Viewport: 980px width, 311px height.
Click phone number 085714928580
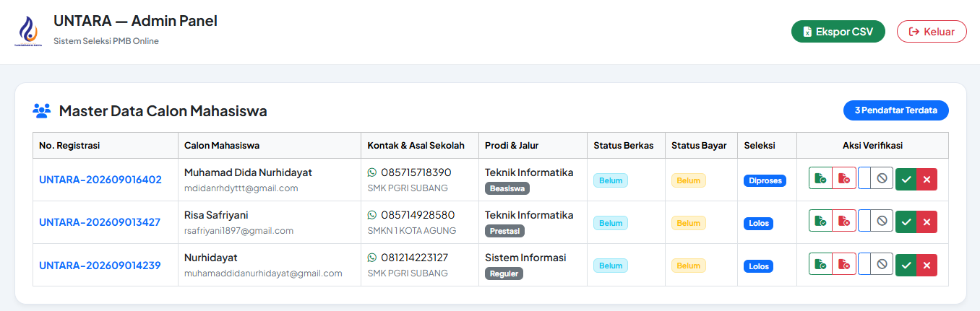(418, 215)
